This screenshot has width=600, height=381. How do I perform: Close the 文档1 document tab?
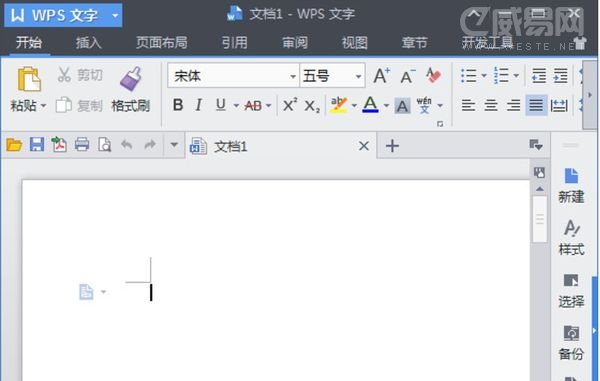click(364, 146)
